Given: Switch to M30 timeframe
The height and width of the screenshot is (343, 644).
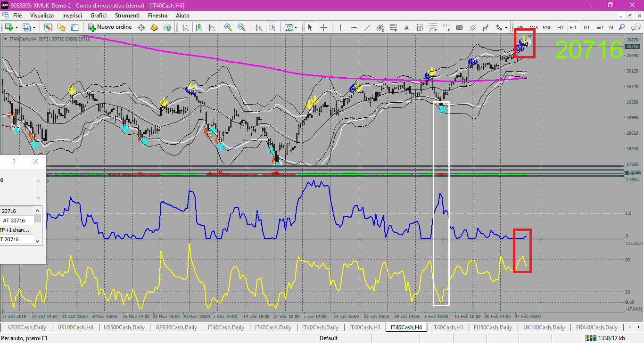Looking at the screenshot, I should pyautogui.click(x=547, y=27).
